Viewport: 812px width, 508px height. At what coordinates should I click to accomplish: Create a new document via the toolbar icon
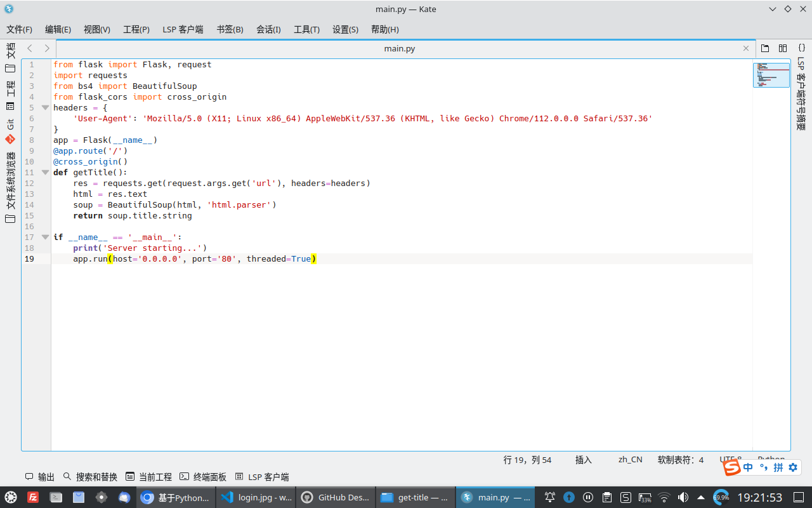click(764, 48)
